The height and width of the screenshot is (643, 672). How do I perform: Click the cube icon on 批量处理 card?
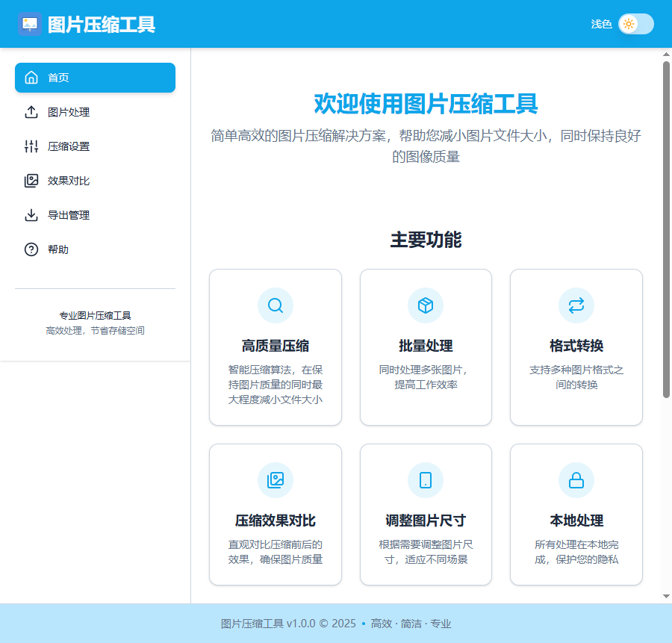click(426, 305)
